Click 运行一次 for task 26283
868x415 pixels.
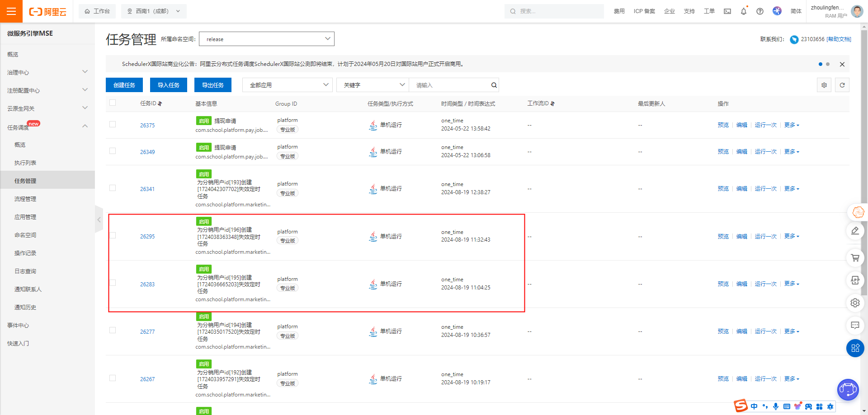pyautogui.click(x=766, y=284)
